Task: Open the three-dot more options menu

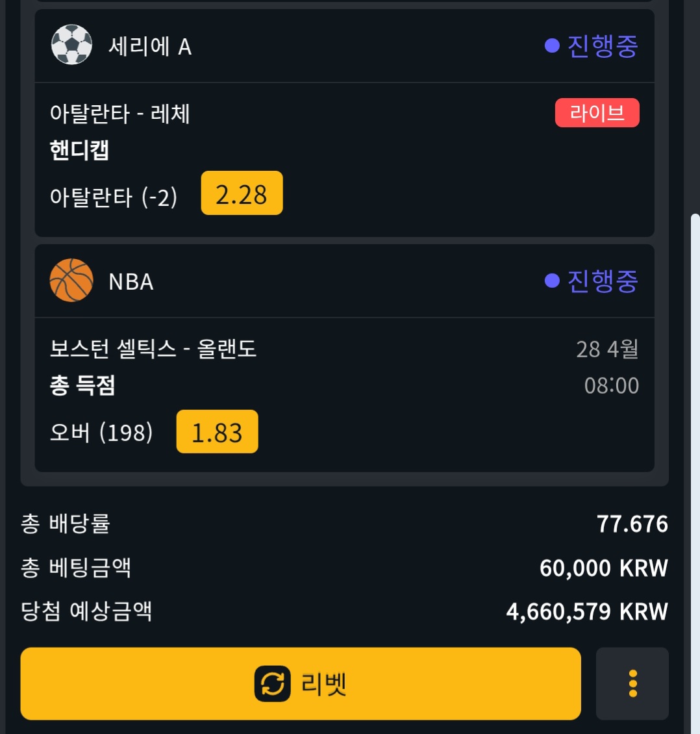Action: click(x=632, y=683)
